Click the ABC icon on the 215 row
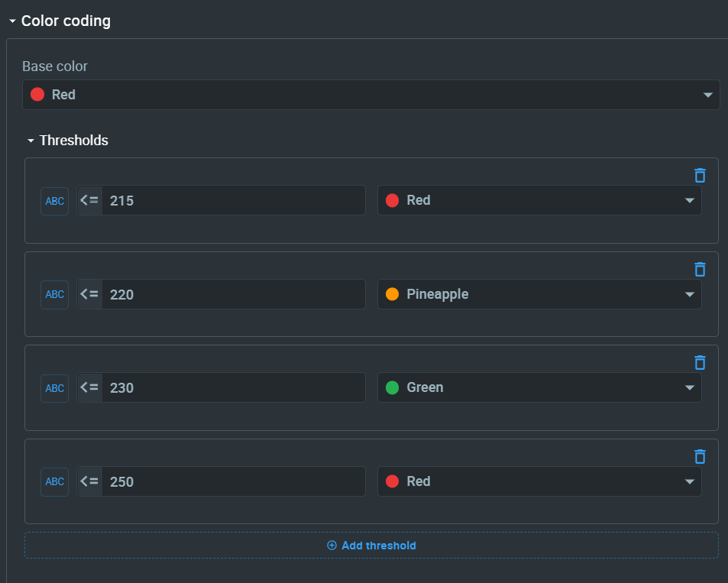The height and width of the screenshot is (583, 728). click(x=55, y=201)
